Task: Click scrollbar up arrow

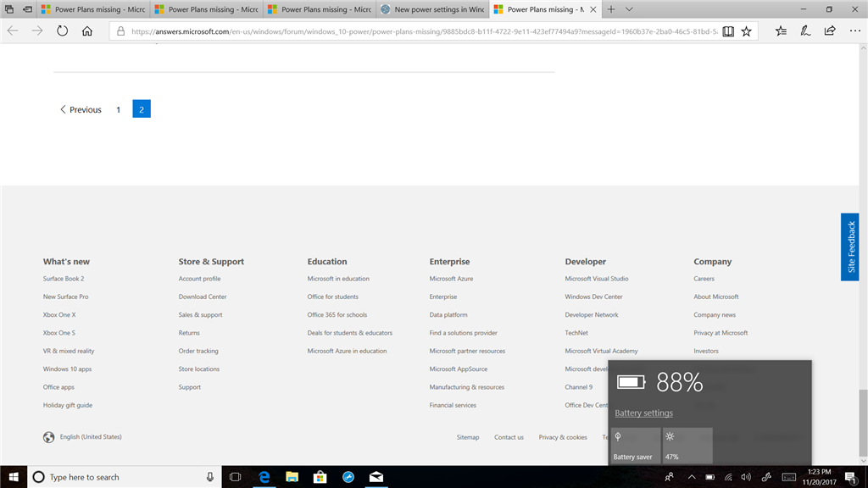Action: [x=863, y=48]
